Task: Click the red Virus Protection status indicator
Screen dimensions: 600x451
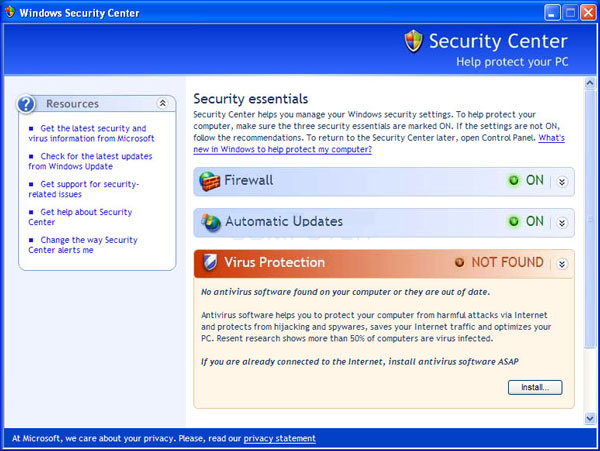Action: tap(459, 262)
